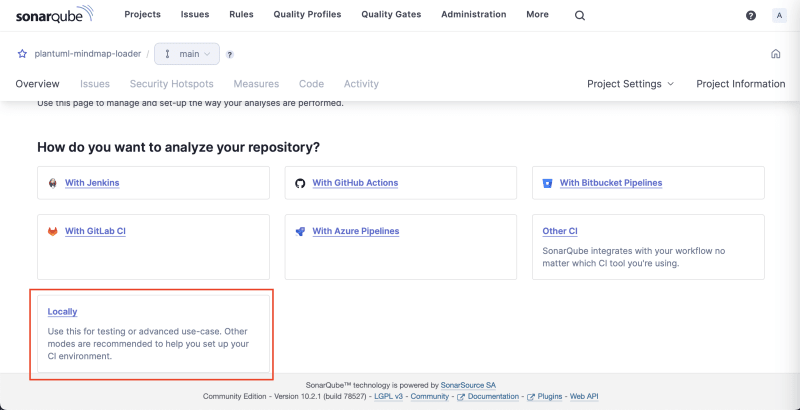The image size is (800, 410).
Task: Click the GitHub octocat icon
Action: 300,183
